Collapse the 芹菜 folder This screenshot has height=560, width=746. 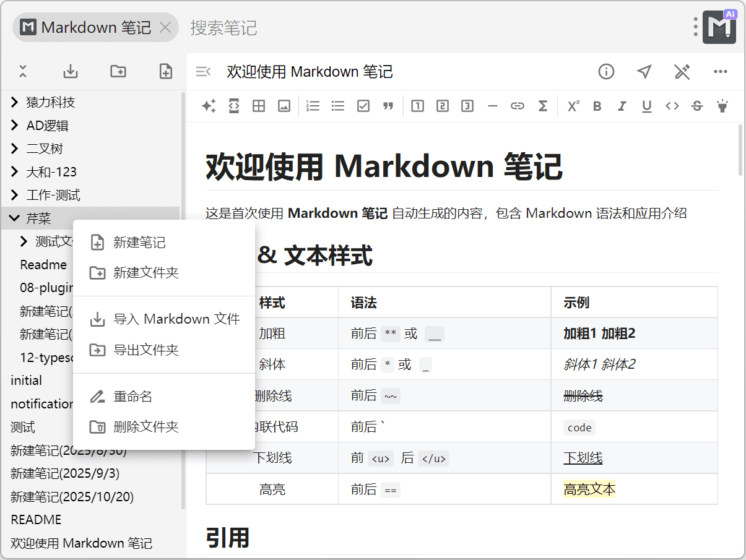[x=15, y=218]
